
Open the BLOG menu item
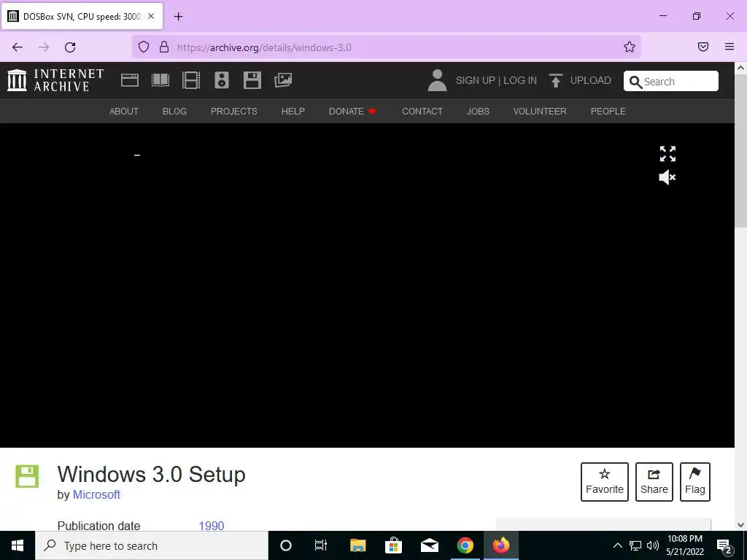pyautogui.click(x=174, y=111)
